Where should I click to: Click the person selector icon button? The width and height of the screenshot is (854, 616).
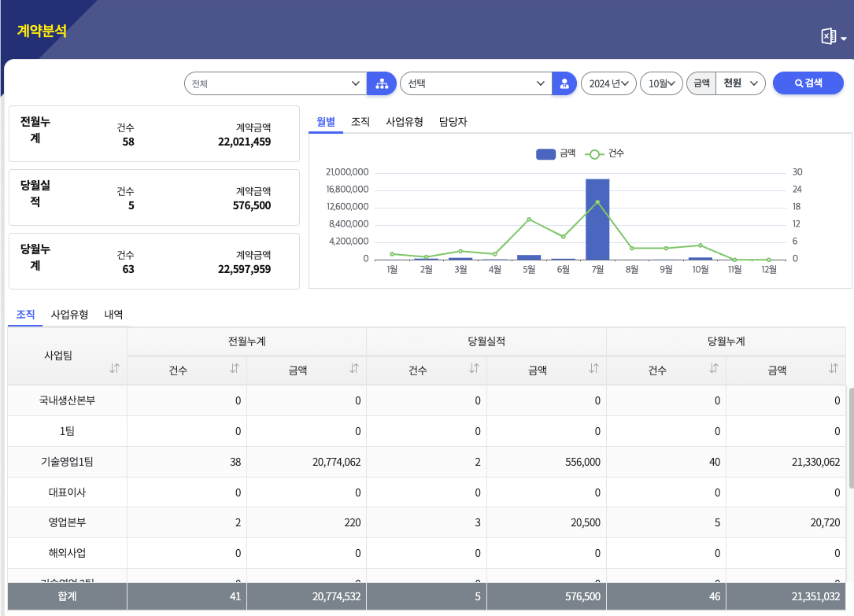(564, 83)
